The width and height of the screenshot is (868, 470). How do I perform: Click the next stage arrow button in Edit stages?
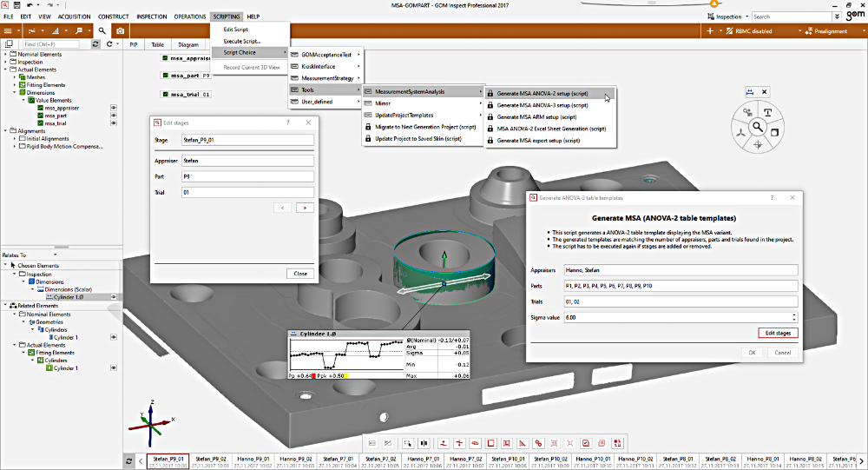click(x=305, y=208)
